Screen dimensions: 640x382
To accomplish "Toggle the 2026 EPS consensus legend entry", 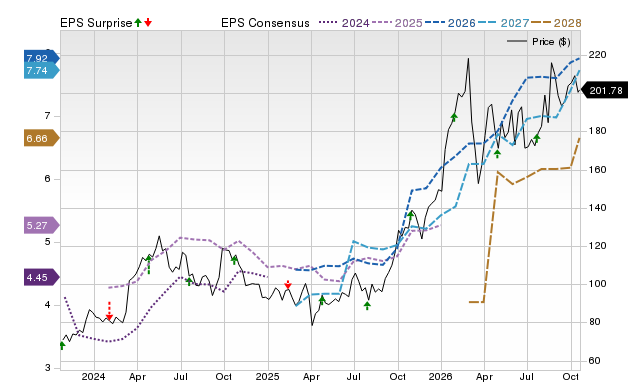I will (x=450, y=23).
